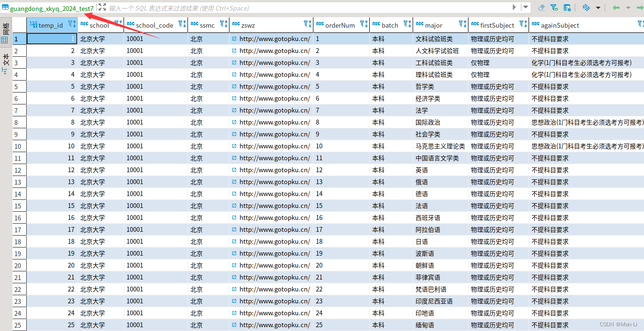The image size is (644, 331).
Task: Open link icon in row 3 zswz cell
Action: click(234, 62)
